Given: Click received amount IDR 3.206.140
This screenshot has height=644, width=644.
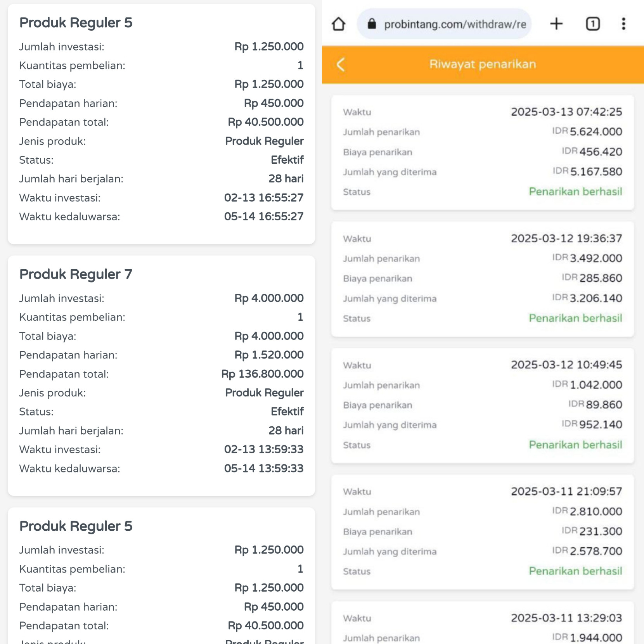Looking at the screenshot, I should click(587, 298).
